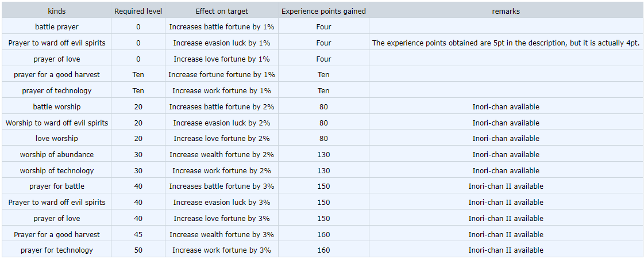Select the required level "50" cell
The width and height of the screenshot is (644, 259).
tap(138, 250)
